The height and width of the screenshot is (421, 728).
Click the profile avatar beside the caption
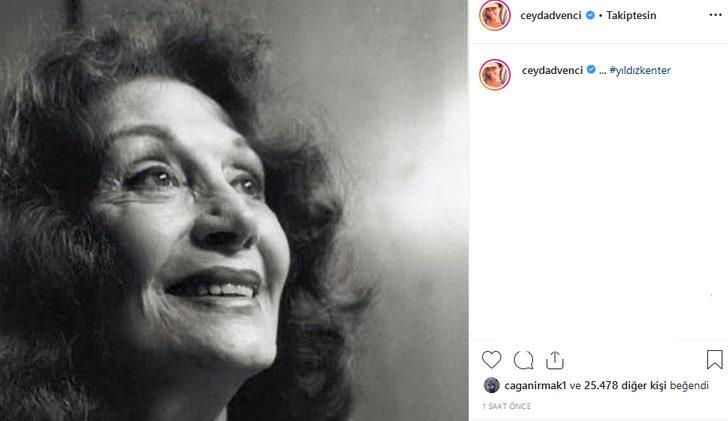tap(494, 72)
